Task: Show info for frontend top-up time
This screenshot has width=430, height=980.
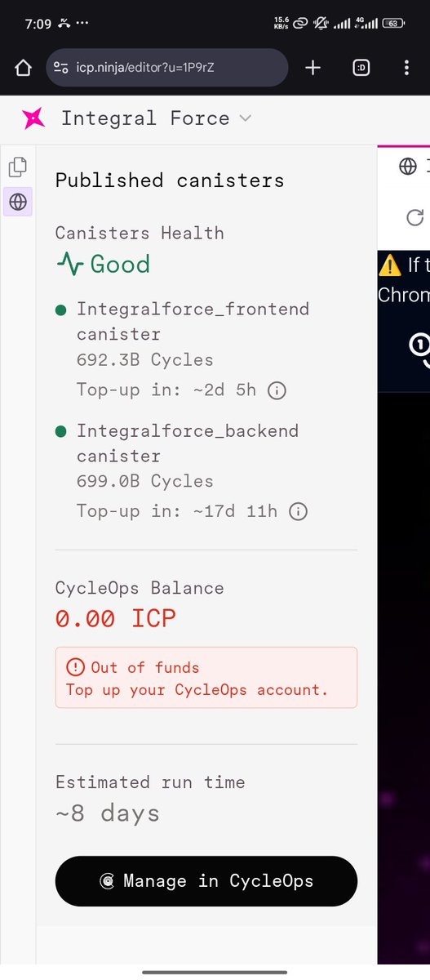Action: (277, 390)
